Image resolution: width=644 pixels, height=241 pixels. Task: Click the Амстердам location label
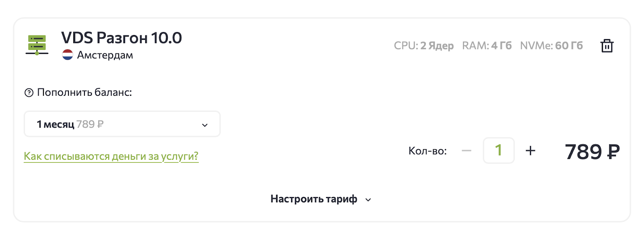[x=105, y=55]
